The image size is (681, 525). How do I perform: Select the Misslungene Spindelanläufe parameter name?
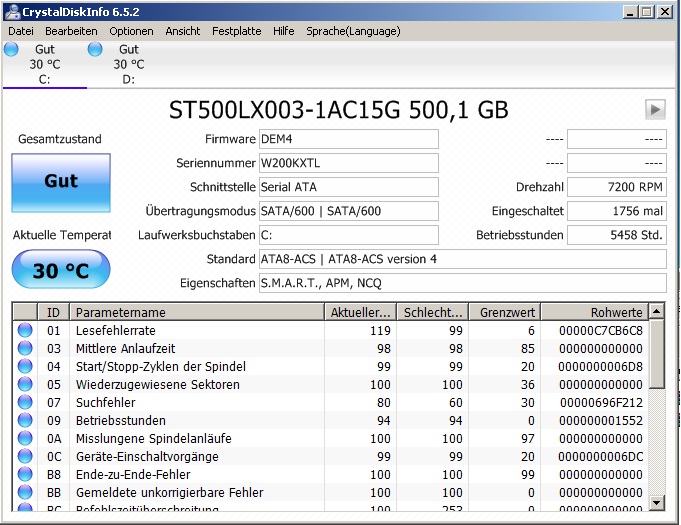(154, 439)
